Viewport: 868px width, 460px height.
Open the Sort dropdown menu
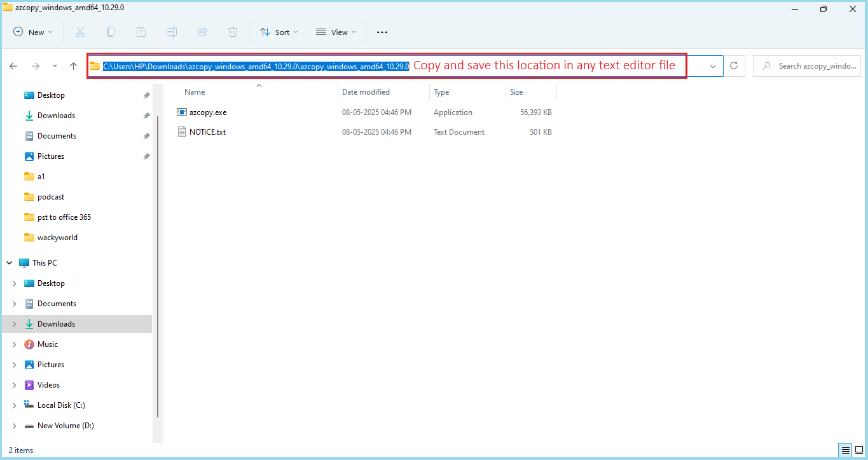click(279, 32)
